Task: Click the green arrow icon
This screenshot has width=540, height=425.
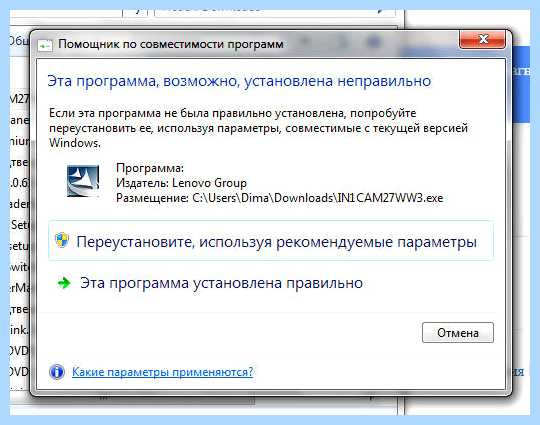Action: pyautogui.click(x=64, y=283)
